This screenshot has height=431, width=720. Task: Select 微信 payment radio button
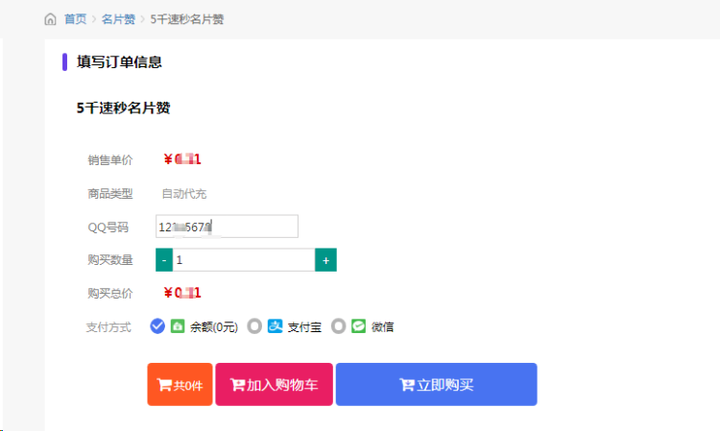point(338,326)
